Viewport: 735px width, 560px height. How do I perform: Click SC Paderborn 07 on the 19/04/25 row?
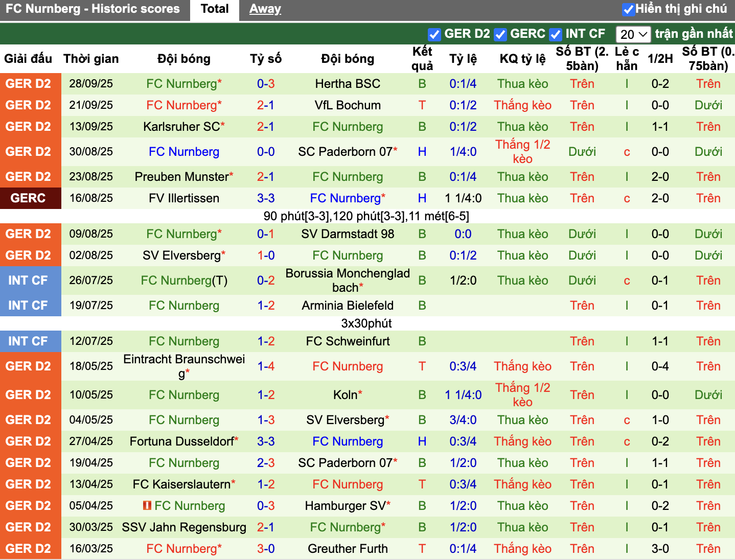(x=346, y=463)
